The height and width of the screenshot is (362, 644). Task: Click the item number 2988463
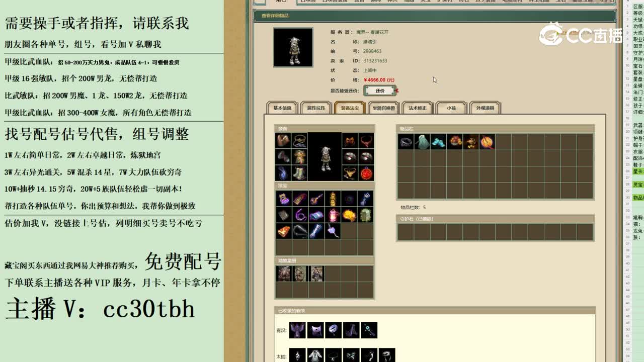(x=372, y=51)
